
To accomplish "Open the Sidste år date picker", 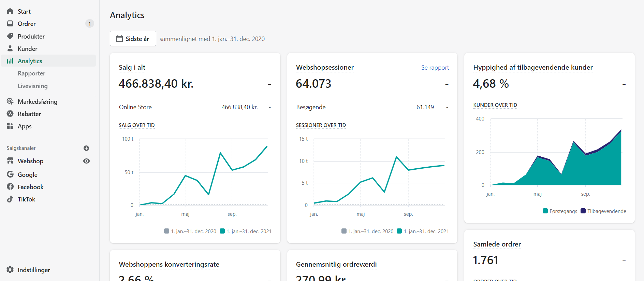I will (x=133, y=39).
